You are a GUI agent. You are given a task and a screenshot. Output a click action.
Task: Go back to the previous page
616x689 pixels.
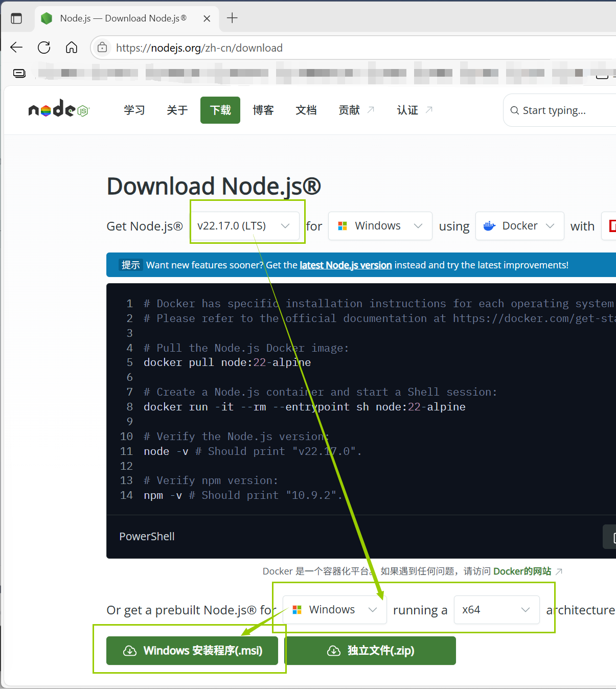pyautogui.click(x=16, y=48)
